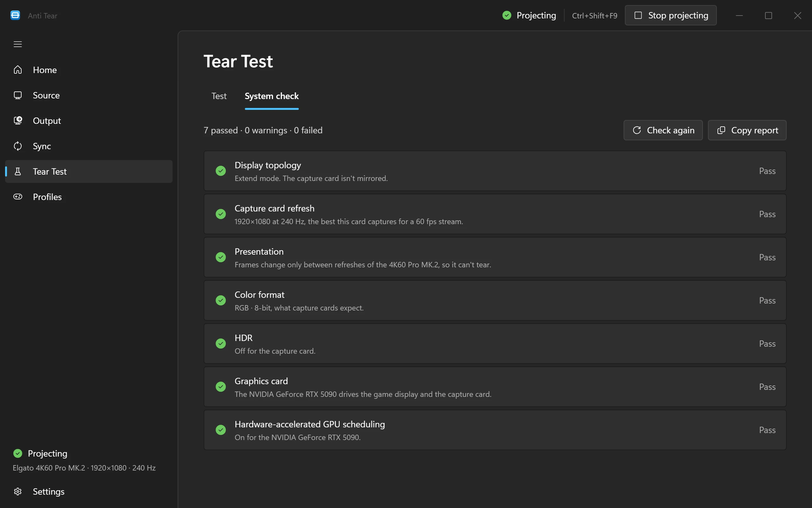
Task: Navigate to Sync settings
Action: pyautogui.click(x=88, y=146)
